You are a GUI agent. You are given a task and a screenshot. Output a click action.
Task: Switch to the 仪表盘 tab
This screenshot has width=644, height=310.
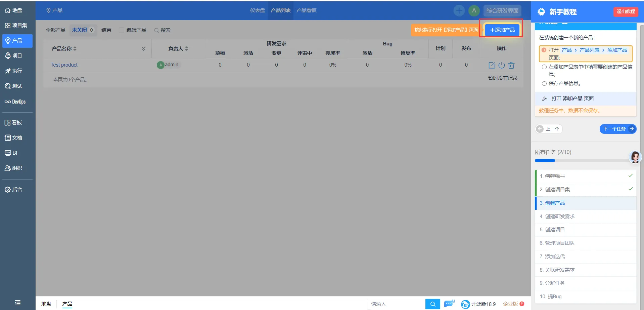coord(258,10)
